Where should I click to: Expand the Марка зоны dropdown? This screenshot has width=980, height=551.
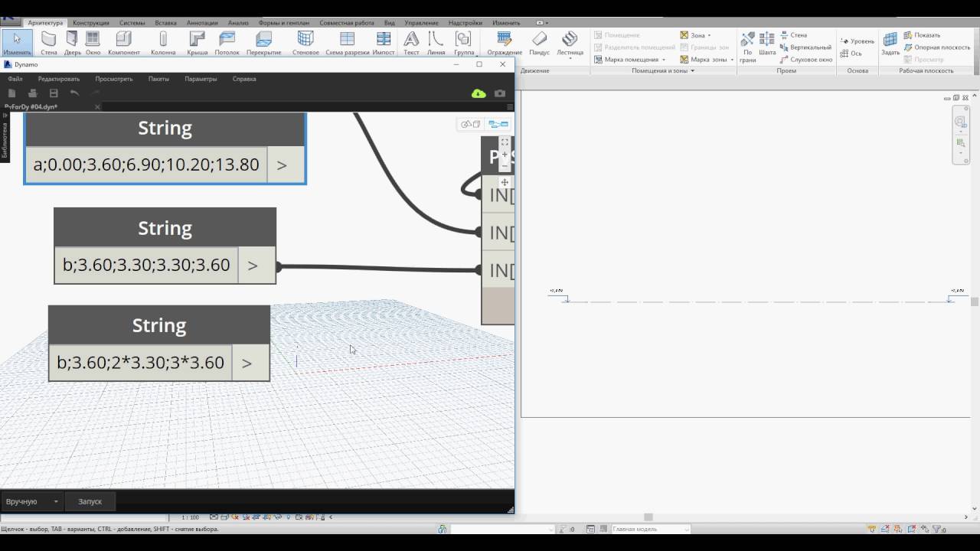[732, 60]
